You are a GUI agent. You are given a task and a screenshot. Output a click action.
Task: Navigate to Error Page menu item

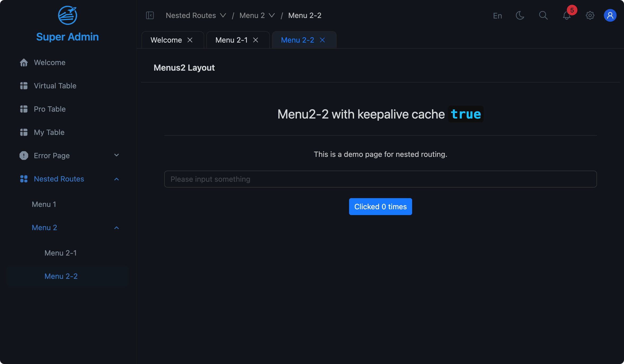tap(67, 155)
